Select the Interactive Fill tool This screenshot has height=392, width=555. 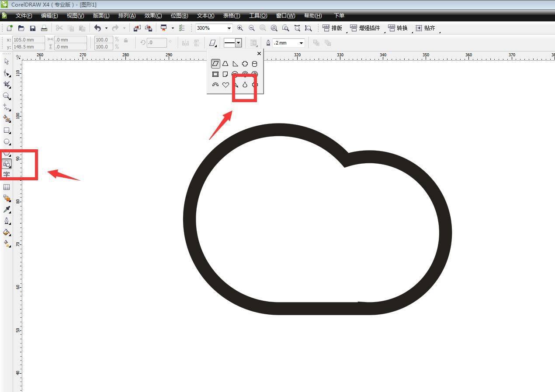click(x=7, y=244)
